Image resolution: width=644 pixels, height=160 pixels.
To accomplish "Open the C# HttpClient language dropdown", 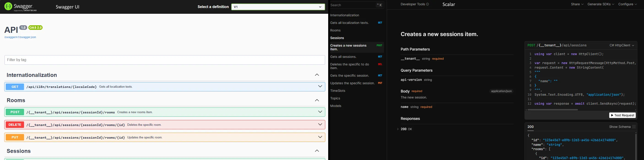I will (x=622, y=45).
